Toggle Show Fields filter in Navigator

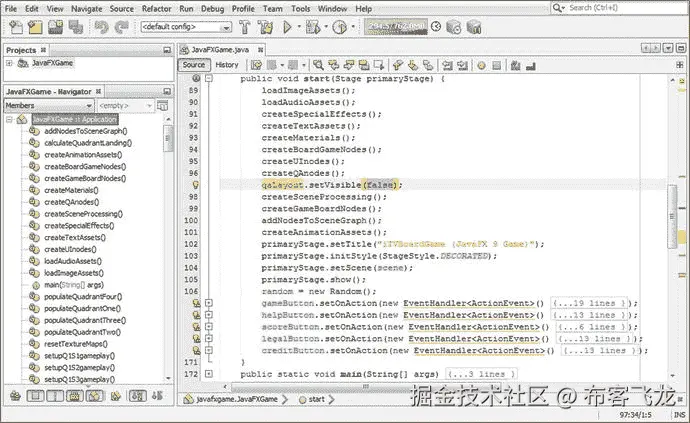pyautogui.click(x=35, y=396)
